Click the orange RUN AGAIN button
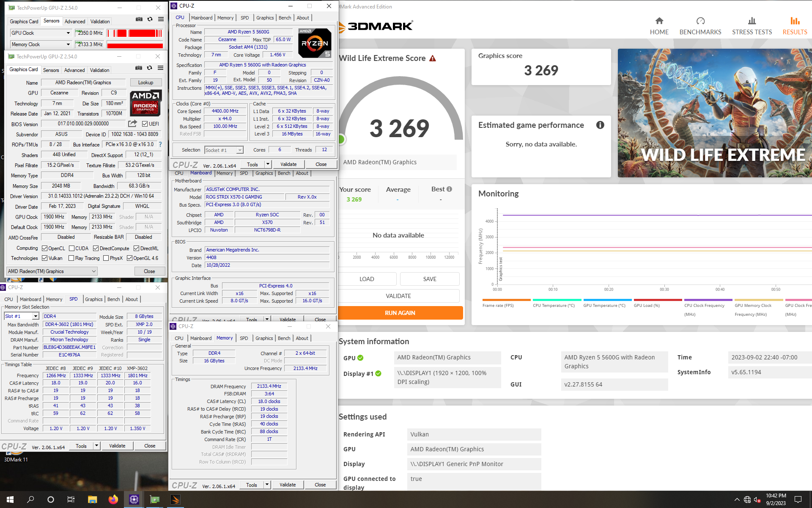Viewport: 812px width, 508px height. [x=400, y=313]
